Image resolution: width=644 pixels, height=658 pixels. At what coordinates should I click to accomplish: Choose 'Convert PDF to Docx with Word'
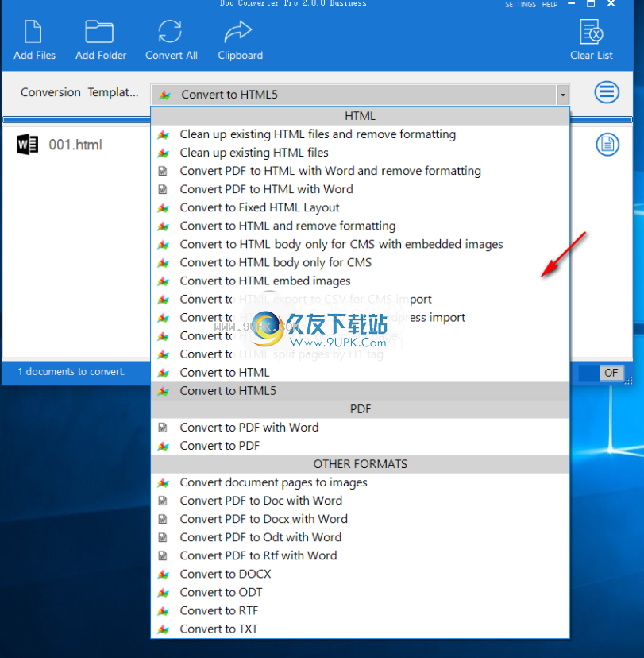click(361, 519)
